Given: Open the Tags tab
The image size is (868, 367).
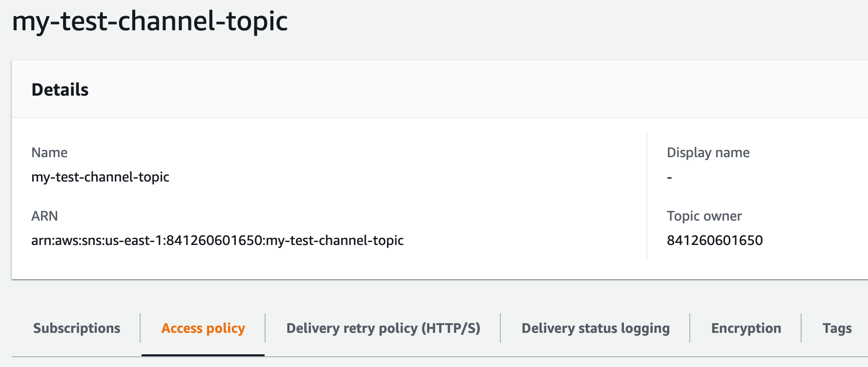Looking at the screenshot, I should click(837, 328).
